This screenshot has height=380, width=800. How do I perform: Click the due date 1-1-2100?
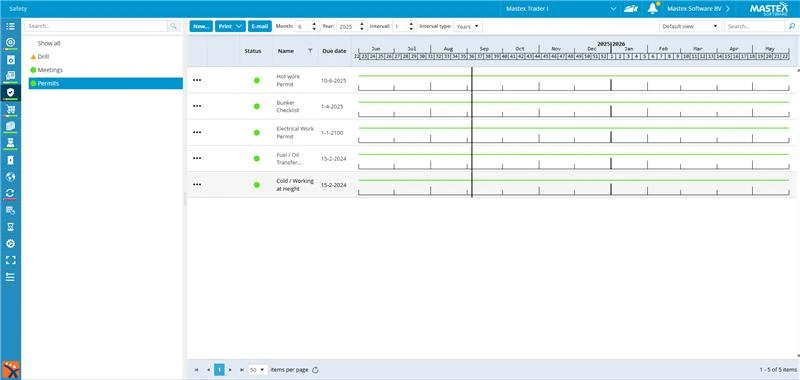[x=332, y=133]
